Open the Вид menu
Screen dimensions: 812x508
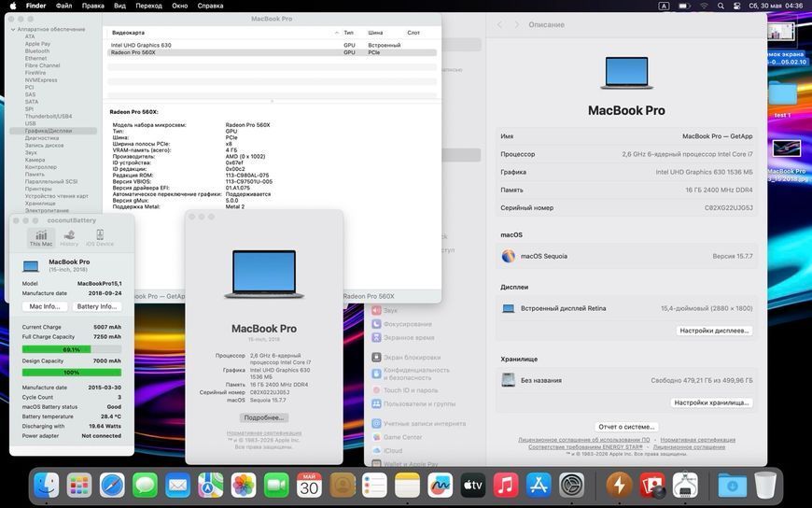pyautogui.click(x=119, y=6)
